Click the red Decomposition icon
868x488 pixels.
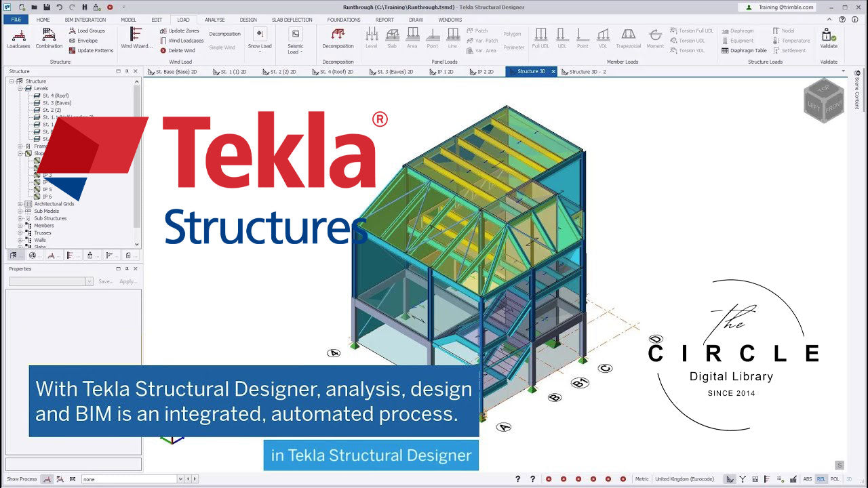[338, 35]
